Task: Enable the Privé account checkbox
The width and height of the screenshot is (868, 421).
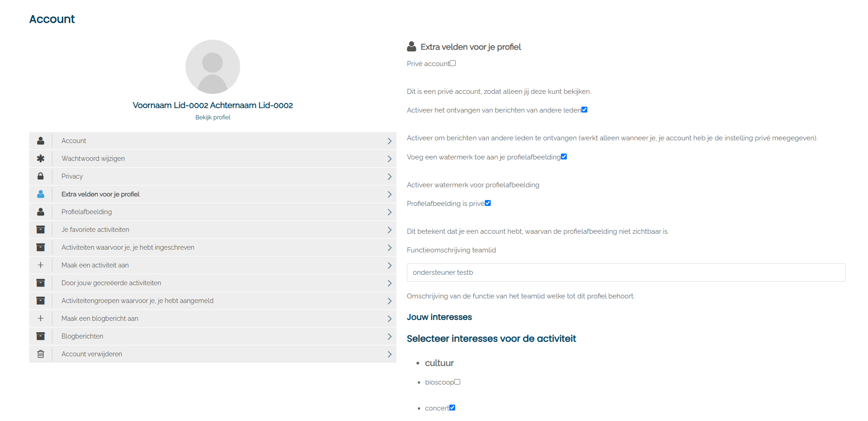Action: coord(453,63)
